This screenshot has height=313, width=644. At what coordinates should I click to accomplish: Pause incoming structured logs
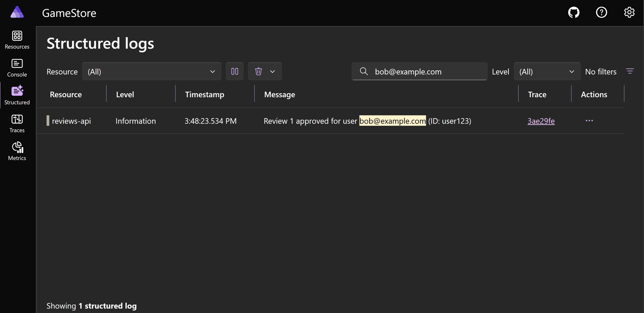pos(235,71)
